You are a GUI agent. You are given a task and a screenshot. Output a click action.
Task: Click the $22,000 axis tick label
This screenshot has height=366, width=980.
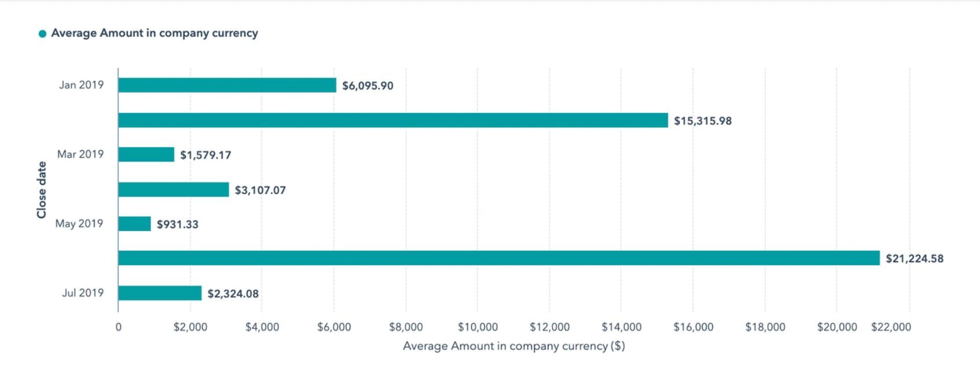(x=891, y=327)
